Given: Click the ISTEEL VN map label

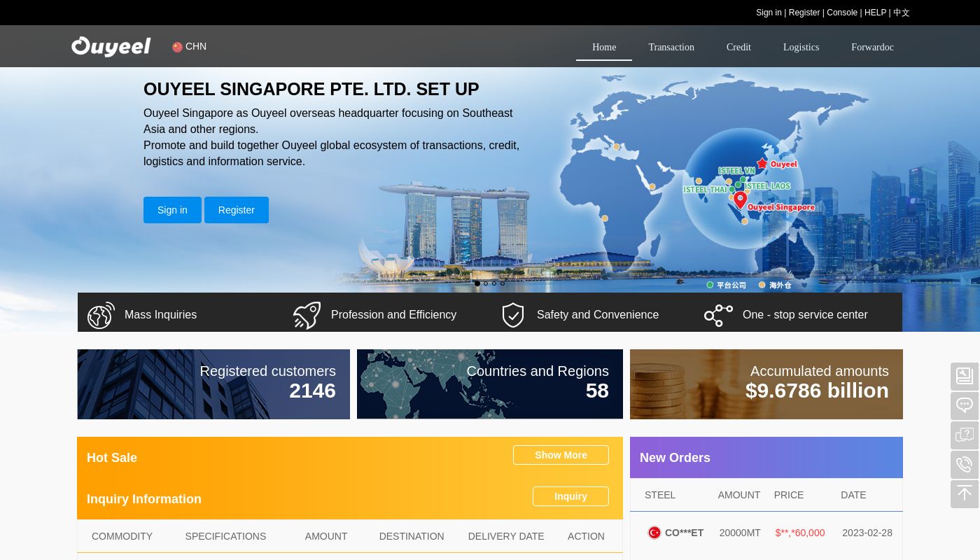Looking at the screenshot, I should click(736, 171).
